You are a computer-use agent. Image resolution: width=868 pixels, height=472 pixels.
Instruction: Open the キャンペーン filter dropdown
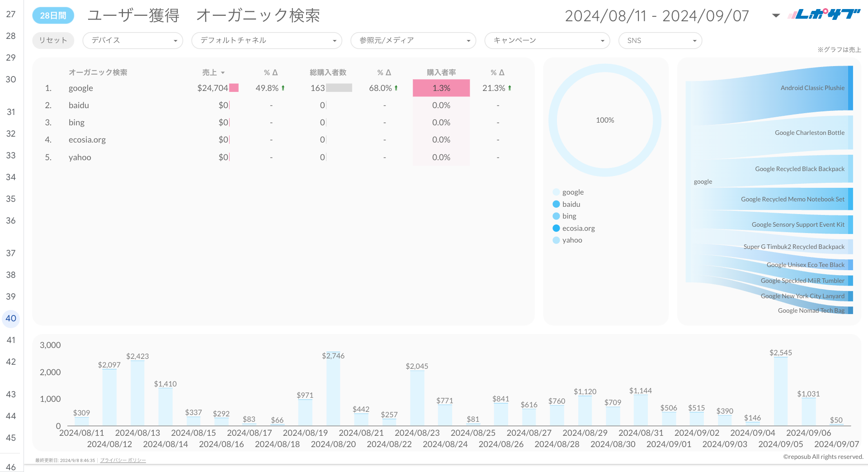pyautogui.click(x=547, y=40)
